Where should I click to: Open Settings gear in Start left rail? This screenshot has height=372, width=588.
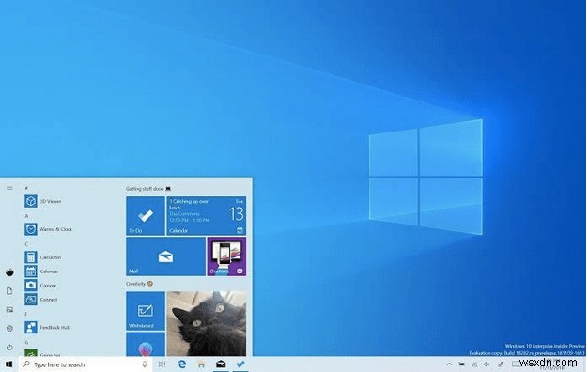[x=9, y=328]
